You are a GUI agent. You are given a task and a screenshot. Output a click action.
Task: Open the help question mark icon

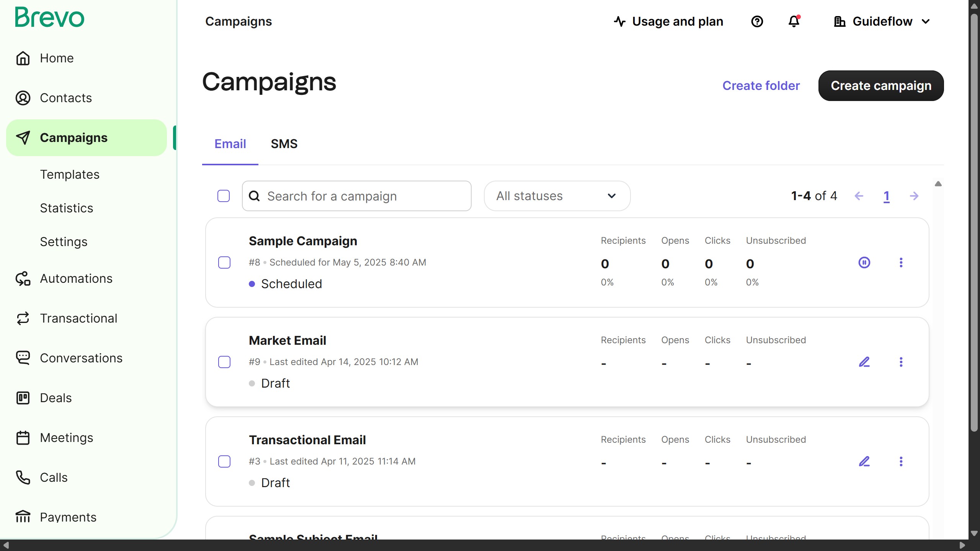757,21
